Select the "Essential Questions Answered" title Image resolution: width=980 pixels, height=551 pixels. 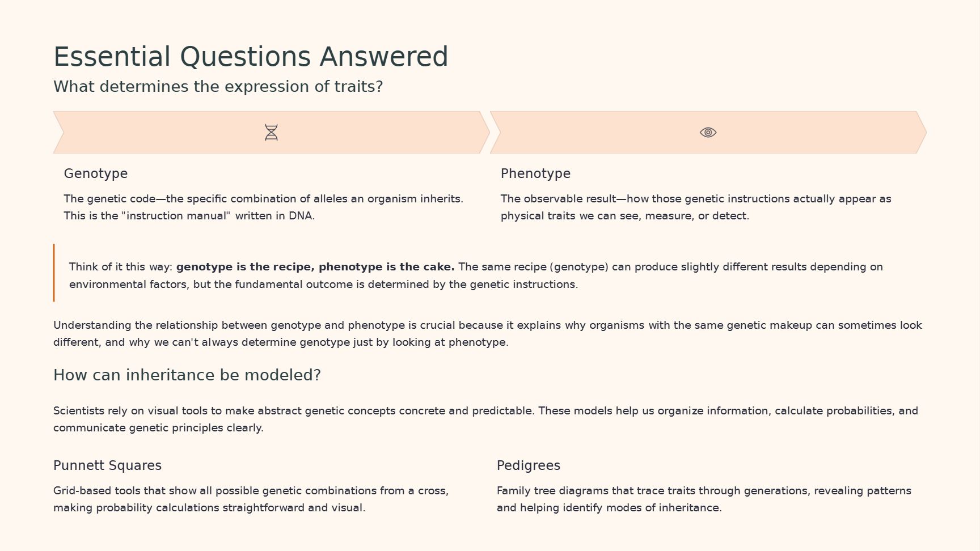click(251, 57)
